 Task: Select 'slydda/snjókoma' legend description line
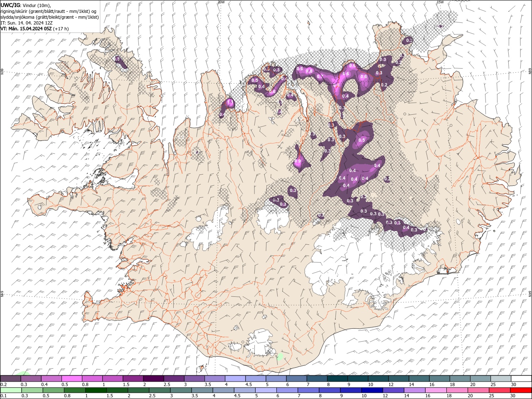coord(50,17)
